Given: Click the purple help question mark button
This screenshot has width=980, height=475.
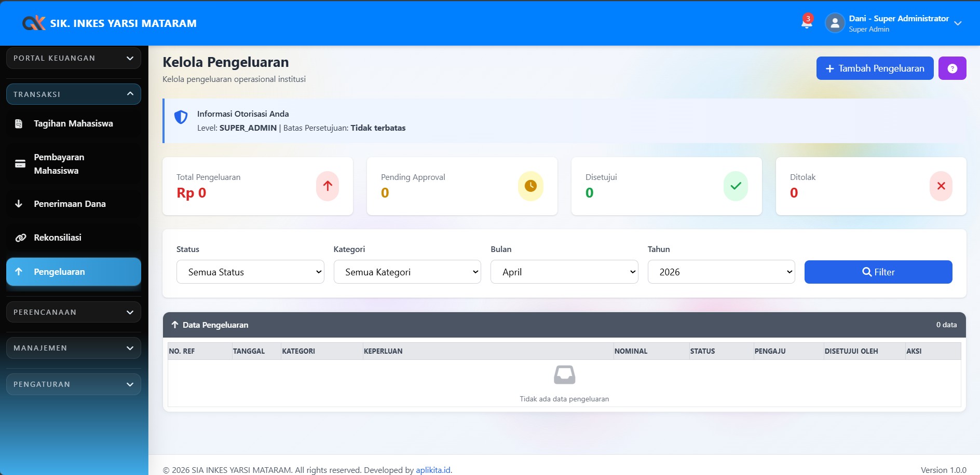Looking at the screenshot, I should [952, 68].
